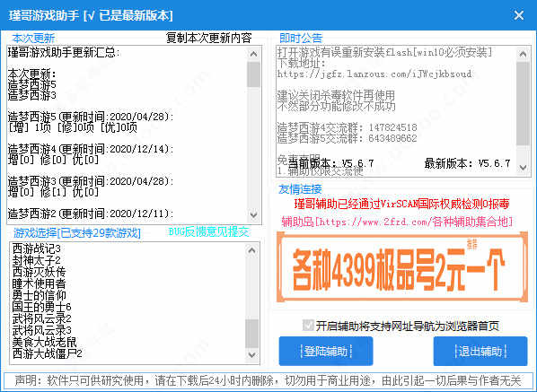Open the 辅助岛 2fzd.com link
Viewport: 537px width, 392px height.
click(x=397, y=222)
